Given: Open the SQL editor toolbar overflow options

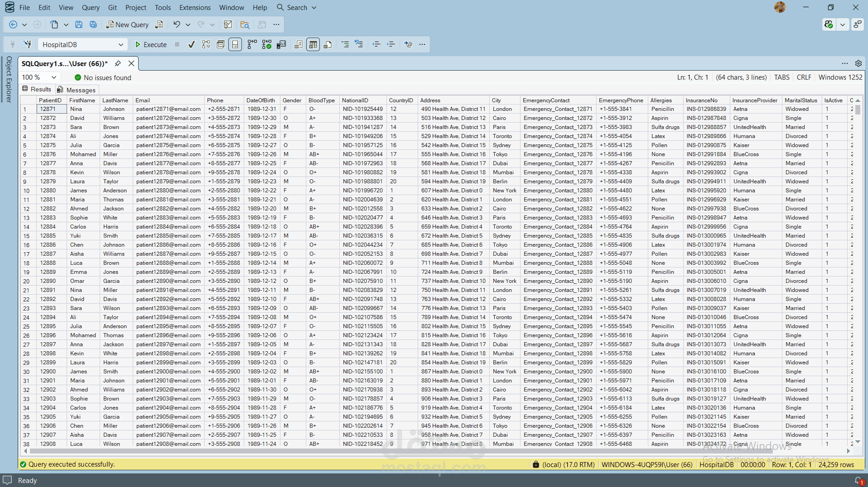Looking at the screenshot, I should (422, 44).
